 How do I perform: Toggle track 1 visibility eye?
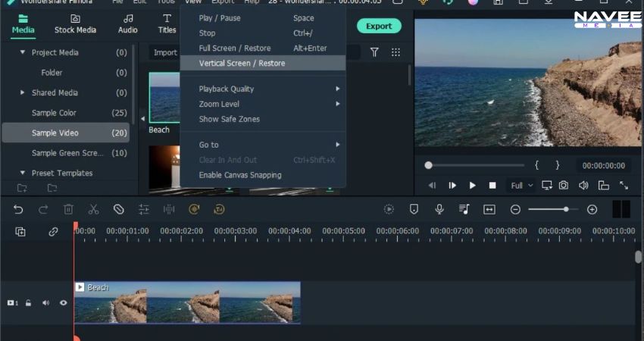[x=63, y=303]
